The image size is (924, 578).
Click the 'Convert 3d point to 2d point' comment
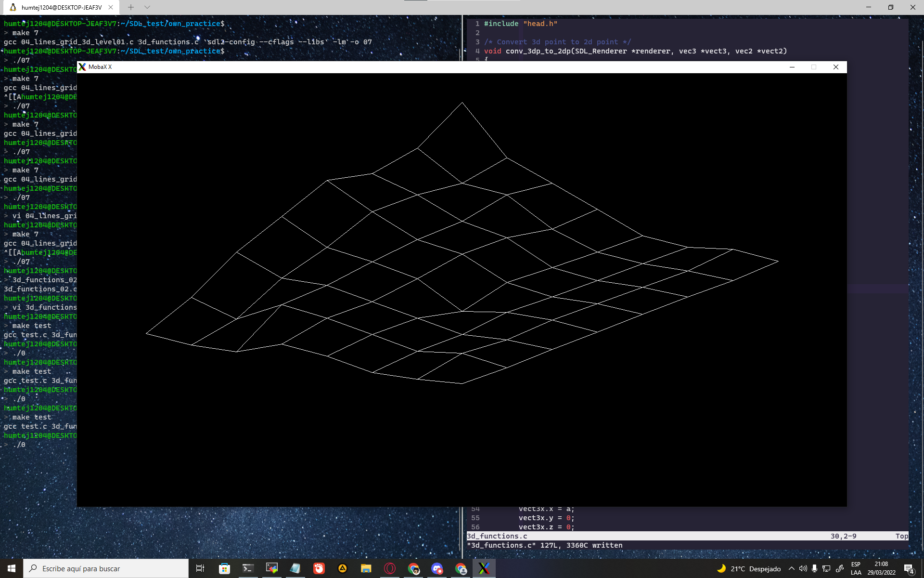click(x=557, y=42)
